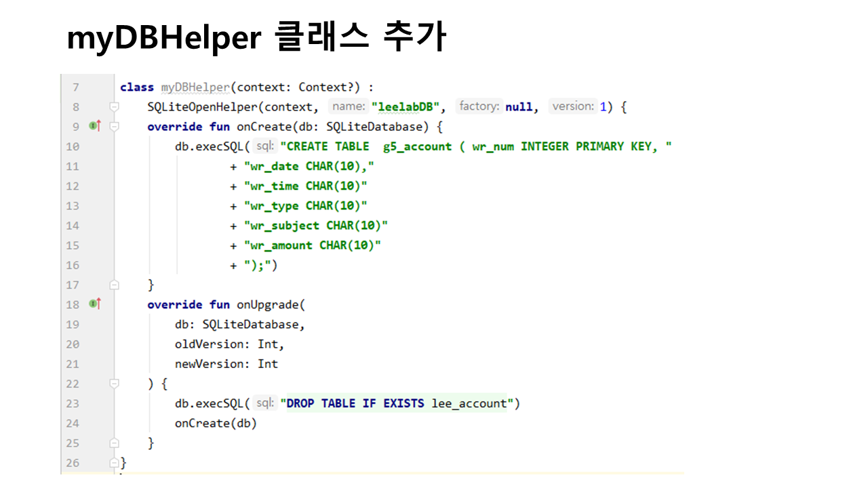The height and width of the screenshot is (488, 868).
Task: Click line number 23 in the gutter
Action: coord(73,403)
